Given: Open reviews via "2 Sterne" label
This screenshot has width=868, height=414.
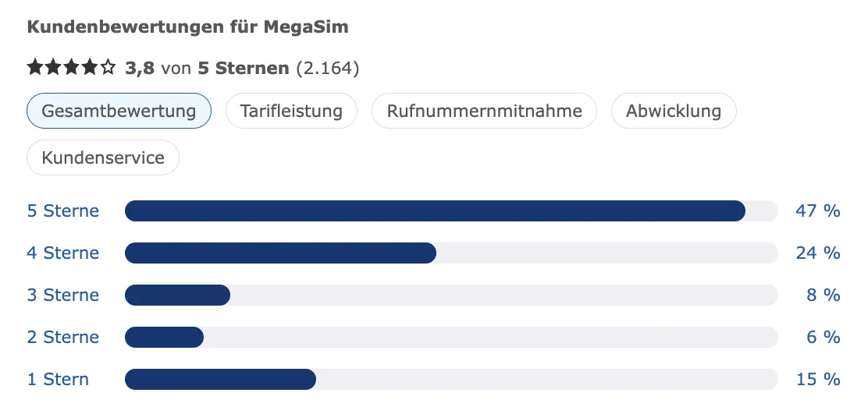Looking at the screenshot, I should pyautogui.click(x=63, y=337).
